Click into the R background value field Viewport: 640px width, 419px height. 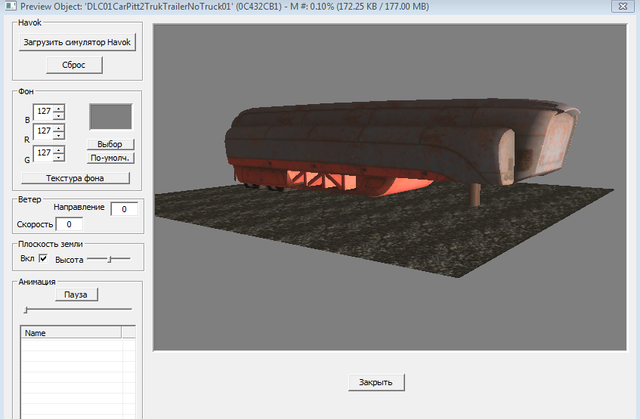pos(43,131)
